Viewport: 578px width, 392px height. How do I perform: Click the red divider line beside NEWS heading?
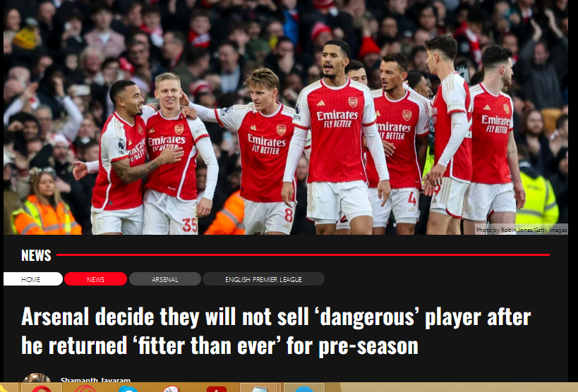tap(303, 255)
